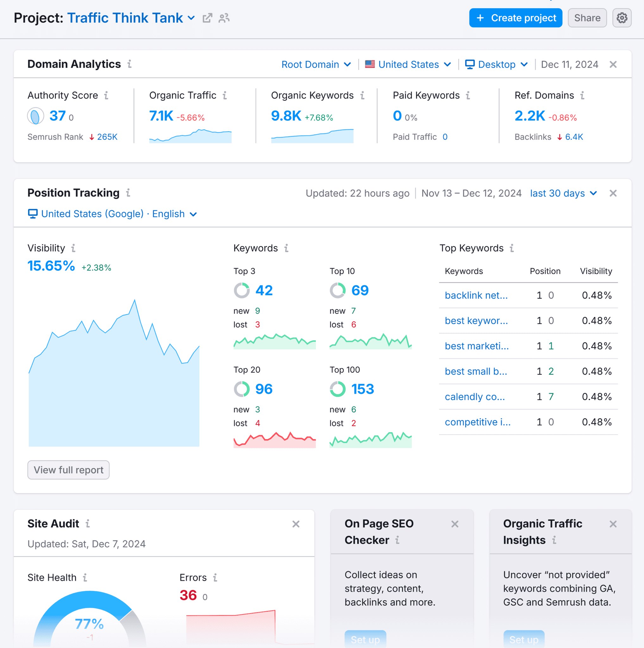Image resolution: width=644 pixels, height=648 pixels.
Task: Click the Authority Score circle icon
Action: click(35, 116)
